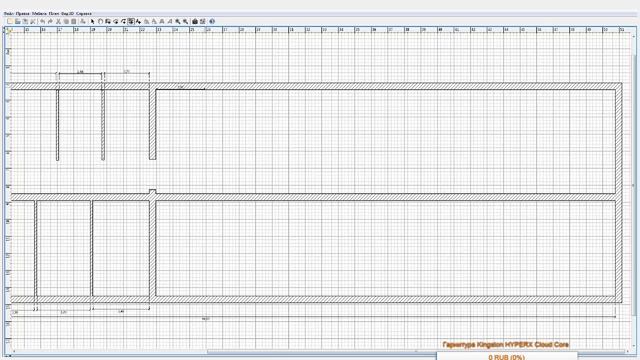Click the Zoom in magnifier icon
This screenshot has width=640, height=360.
pyautogui.click(x=178, y=21)
